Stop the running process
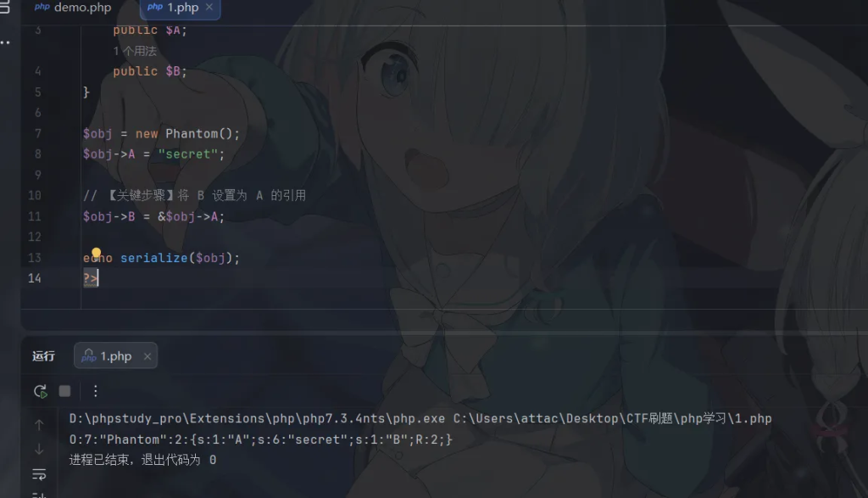Image resolution: width=868 pixels, height=498 pixels. click(64, 391)
